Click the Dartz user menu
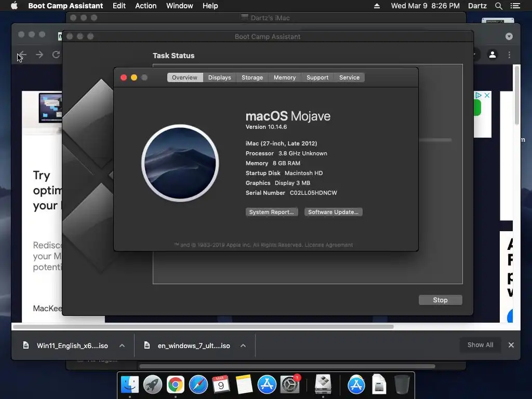 click(477, 6)
